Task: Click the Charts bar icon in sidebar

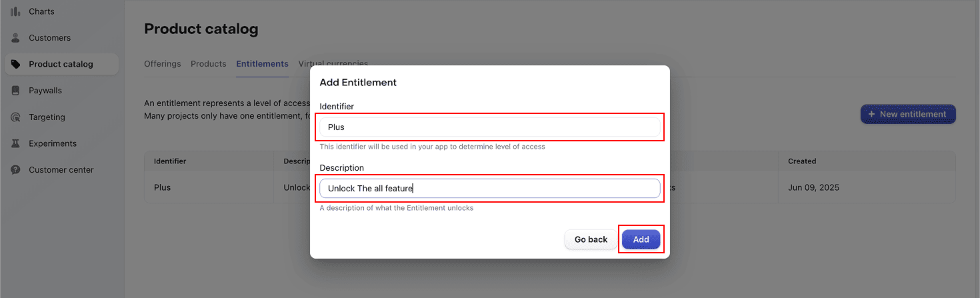Action: pos(15,11)
